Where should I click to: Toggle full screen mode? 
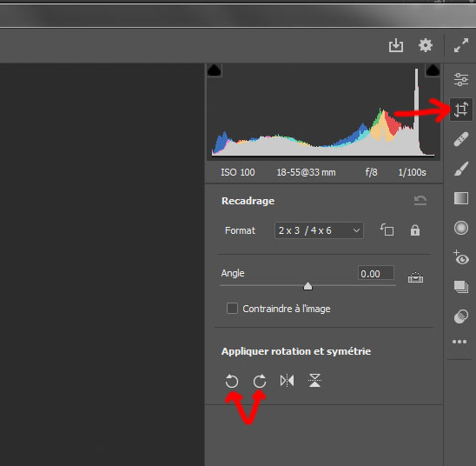tap(461, 45)
